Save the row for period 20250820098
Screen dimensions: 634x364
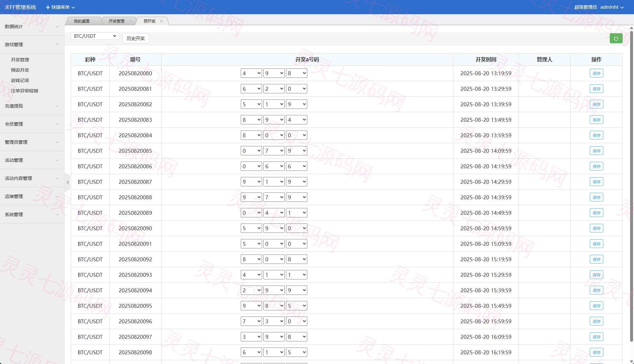coord(596,352)
